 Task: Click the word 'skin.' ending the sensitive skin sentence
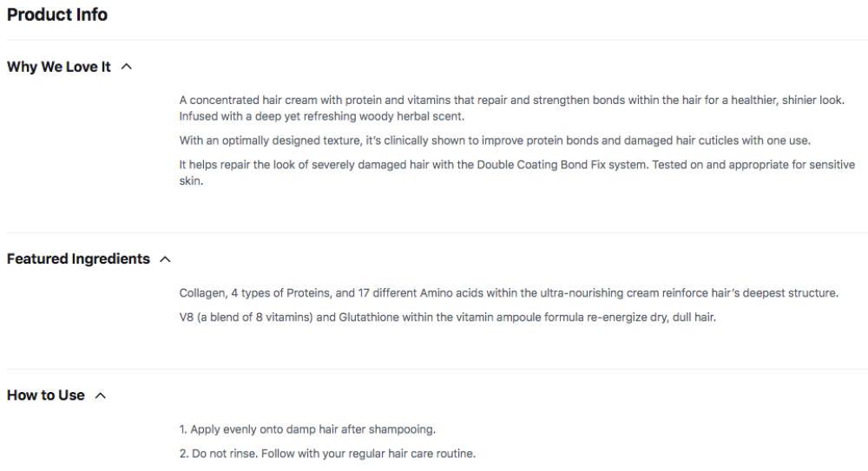(191, 181)
